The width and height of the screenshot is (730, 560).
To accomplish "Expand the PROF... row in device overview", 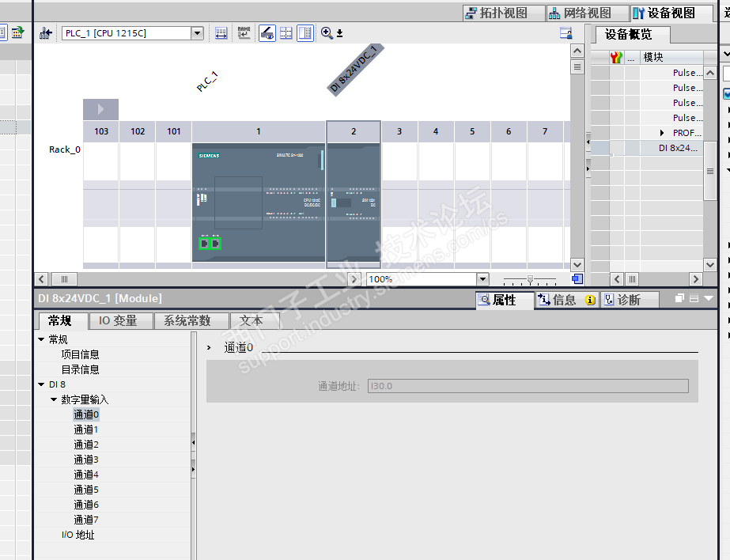I will pyautogui.click(x=662, y=133).
